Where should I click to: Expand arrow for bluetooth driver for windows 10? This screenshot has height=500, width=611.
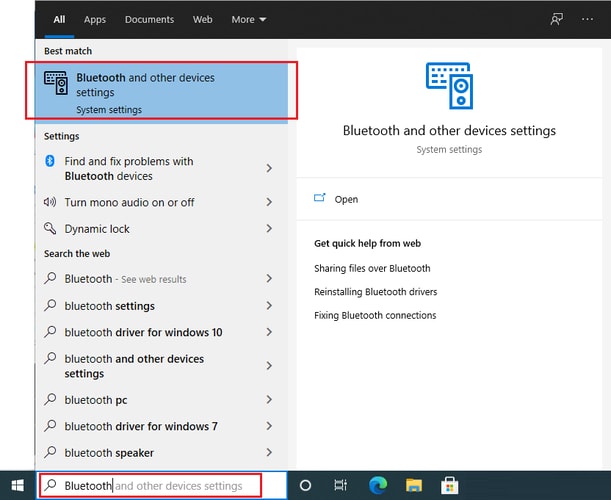pyautogui.click(x=269, y=332)
